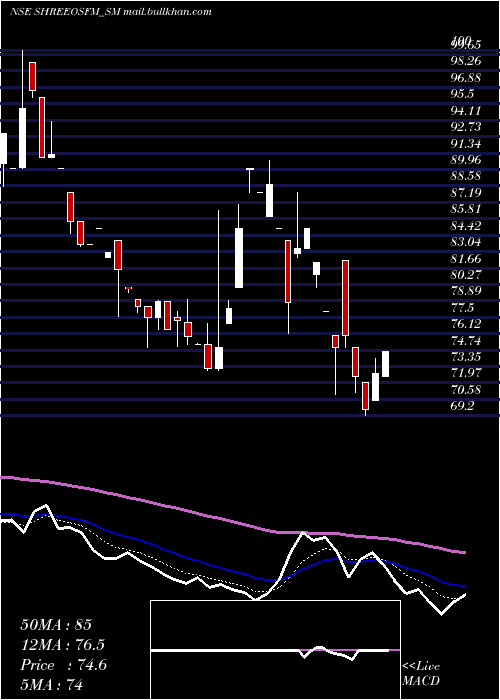Select the 85.81 price level
500x700 pixels.
coord(466,209)
